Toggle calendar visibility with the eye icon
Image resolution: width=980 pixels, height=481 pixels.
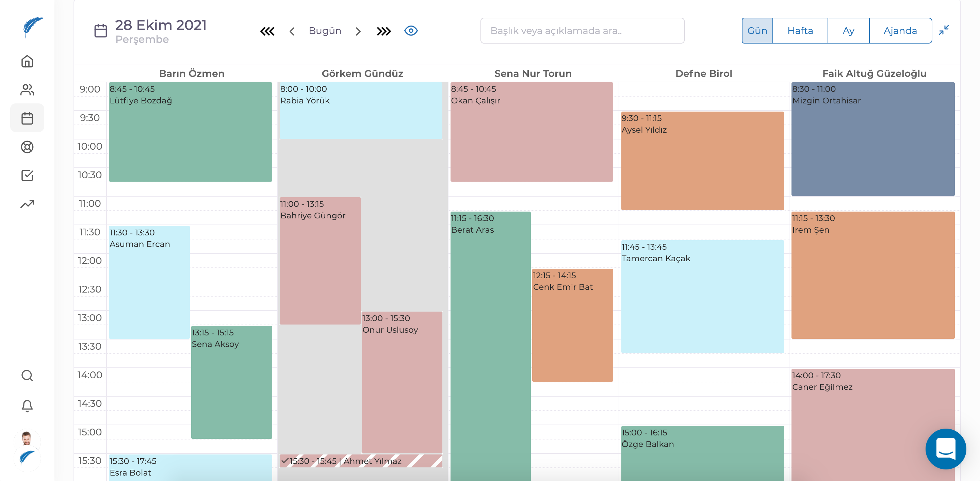coord(411,30)
